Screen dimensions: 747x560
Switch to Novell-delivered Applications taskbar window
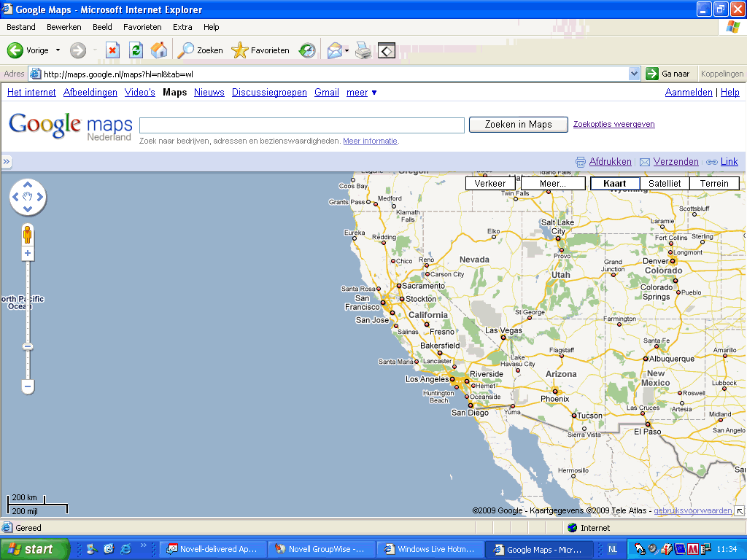(212, 549)
